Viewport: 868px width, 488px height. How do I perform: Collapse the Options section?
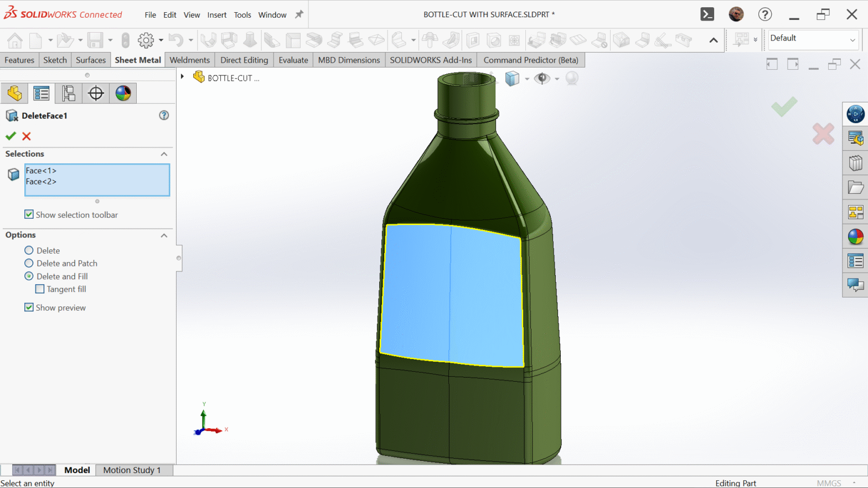click(164, 235)
